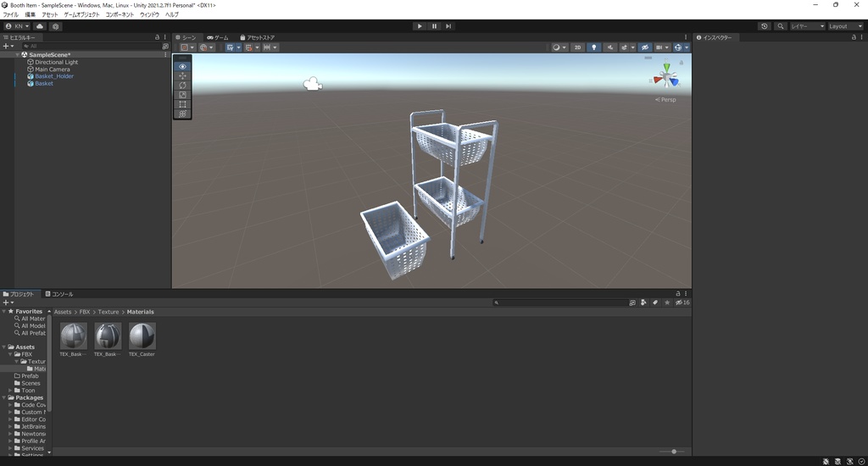Screen dimensions: 868x466
Task: Open undo history clock icon
Action: pyautogui.click(x=765, y=26)
